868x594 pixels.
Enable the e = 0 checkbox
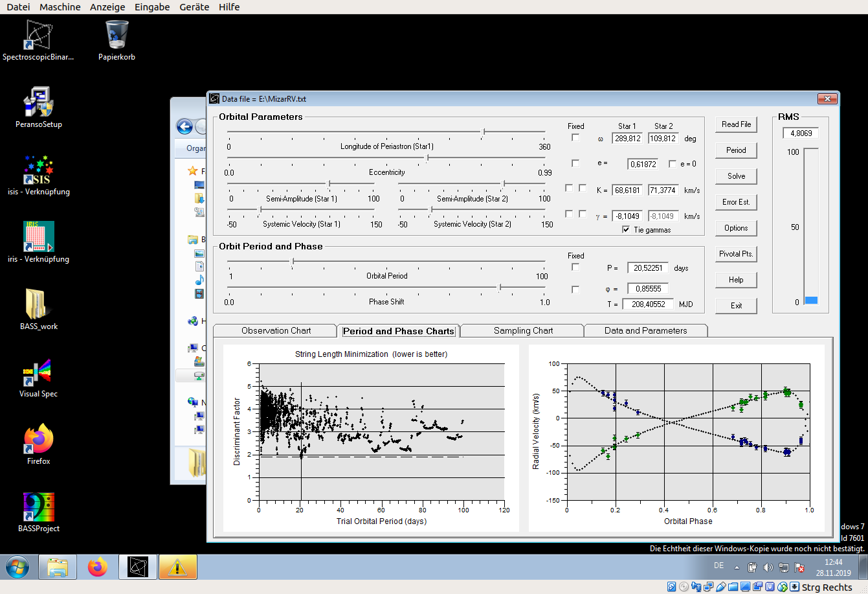[x=673, y=164]
